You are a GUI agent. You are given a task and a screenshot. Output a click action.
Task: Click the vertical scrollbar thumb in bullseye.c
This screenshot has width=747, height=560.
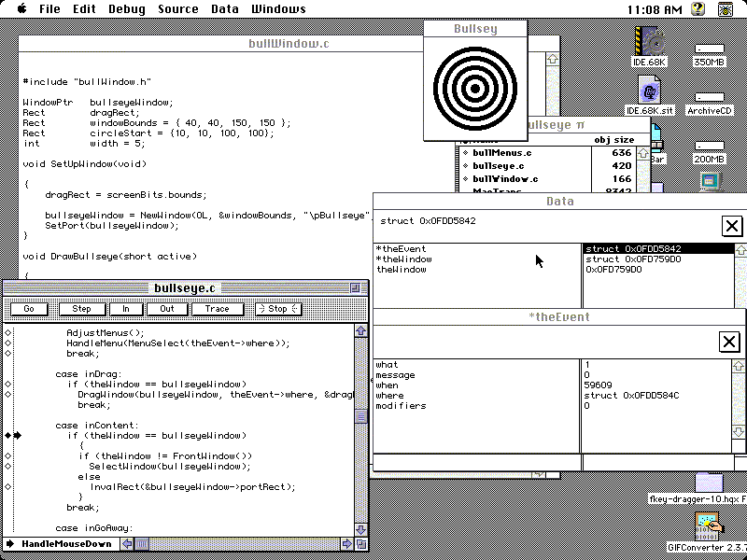(361, 416)
